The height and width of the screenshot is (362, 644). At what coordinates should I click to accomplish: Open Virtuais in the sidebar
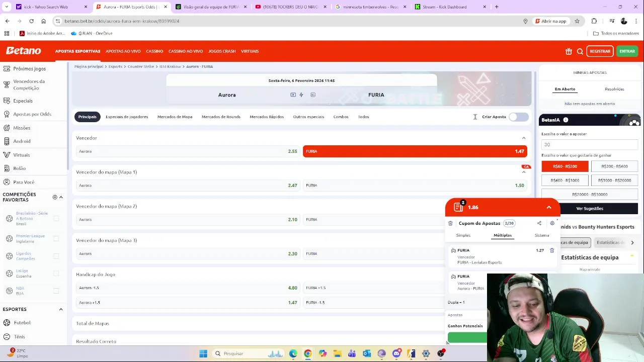21,155
